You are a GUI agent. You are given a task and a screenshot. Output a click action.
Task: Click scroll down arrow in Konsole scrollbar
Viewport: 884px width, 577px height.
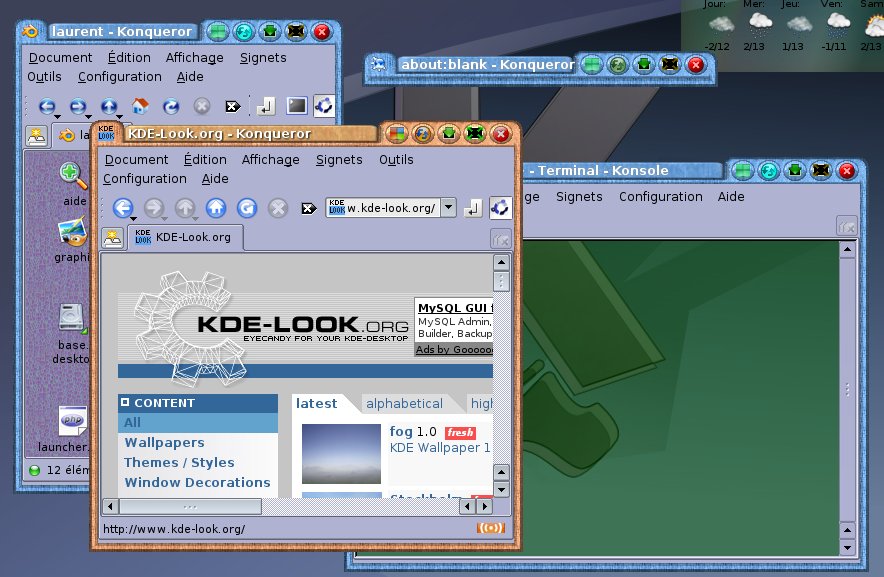point(847,547)
